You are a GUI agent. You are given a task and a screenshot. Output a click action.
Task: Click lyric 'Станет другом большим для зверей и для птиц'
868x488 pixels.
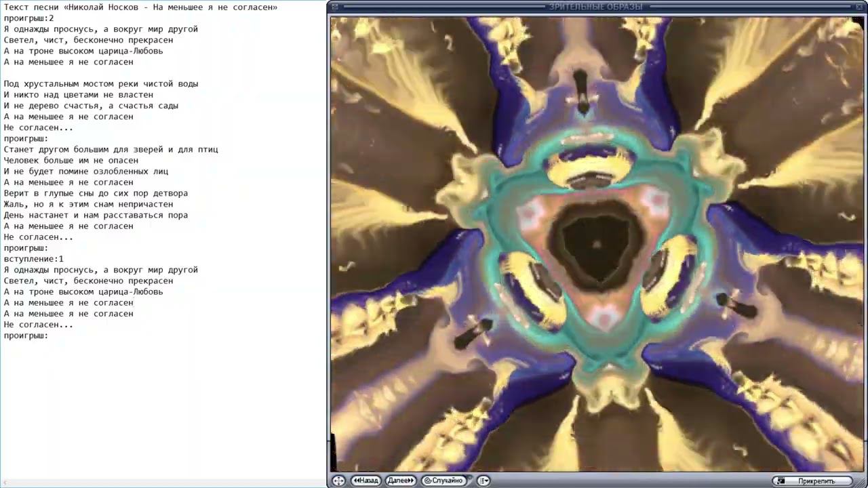pos(111,150)
